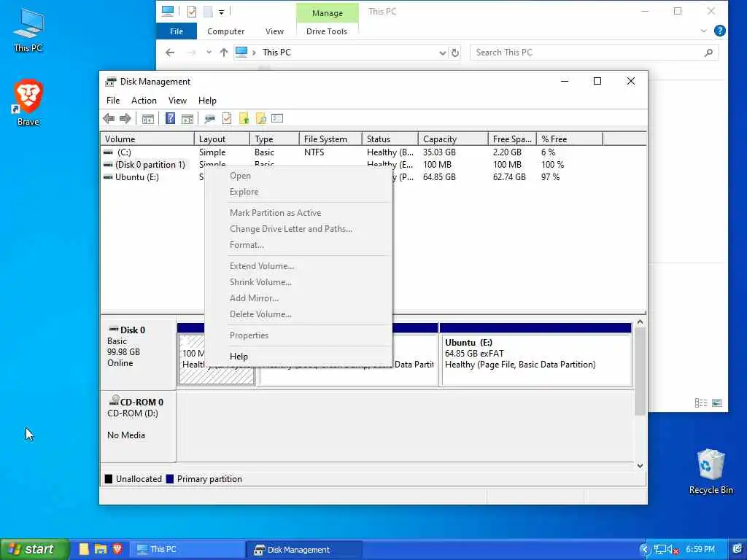The width and height of the screenshot is (747, 560).
Task: Click the Back arrow in Disk Management toolbar
Action: tap(109, 119)
